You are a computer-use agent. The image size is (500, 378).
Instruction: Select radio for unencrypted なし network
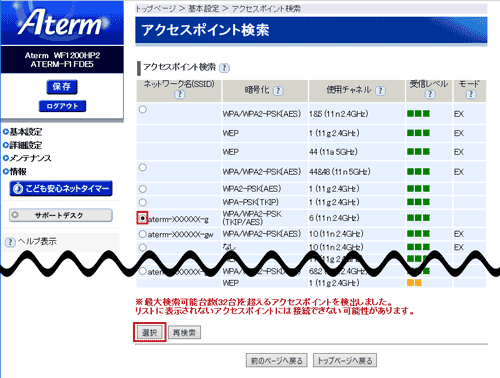[x=143, y=247]
